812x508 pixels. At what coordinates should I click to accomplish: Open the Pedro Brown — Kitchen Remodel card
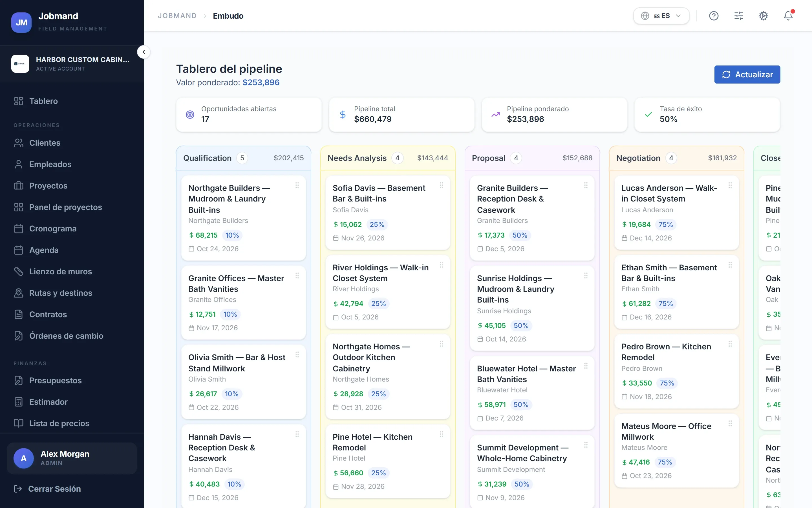(676, 371)
